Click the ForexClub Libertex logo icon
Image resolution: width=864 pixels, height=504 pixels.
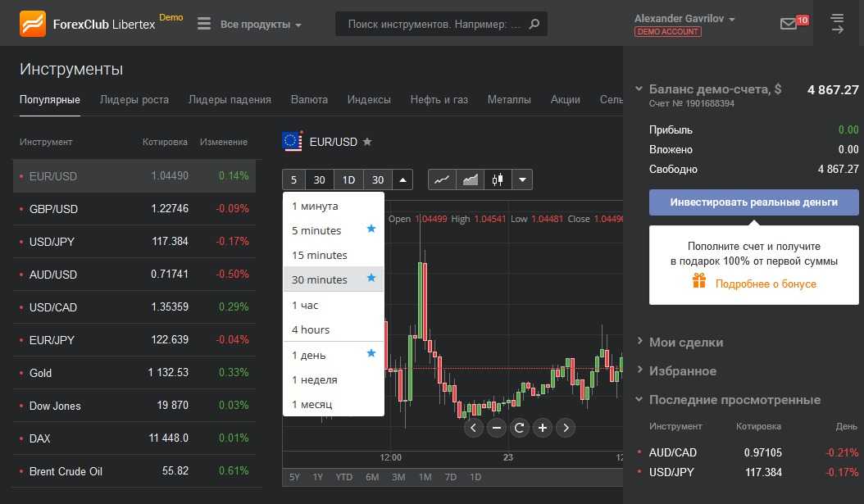click(x=33, y=24)
